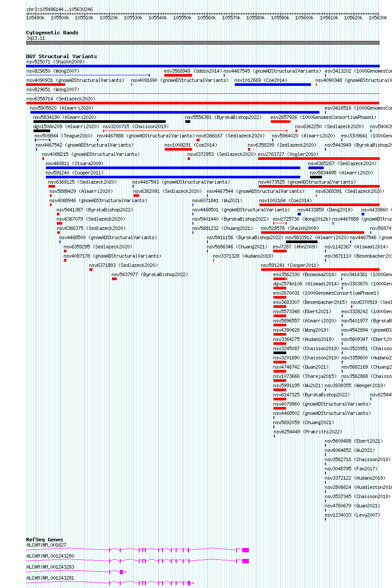Click nsv5437977 (ByrskaBishop2022) label
Viewport: 392px width, 588px height.
pos(150,274)
